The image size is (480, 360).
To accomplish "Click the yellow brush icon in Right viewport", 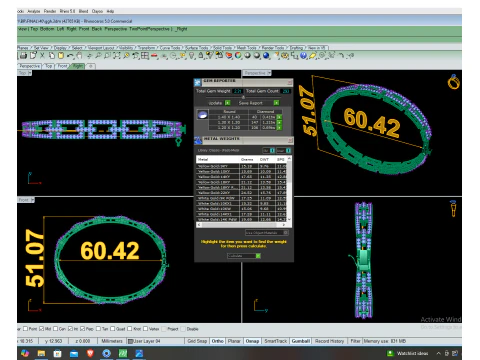I will (453, 208).
